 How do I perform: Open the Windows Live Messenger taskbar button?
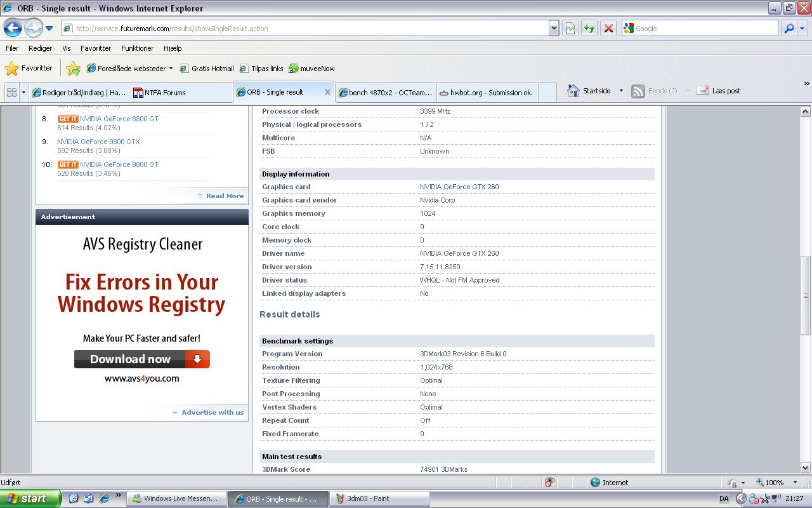[176, 498]
